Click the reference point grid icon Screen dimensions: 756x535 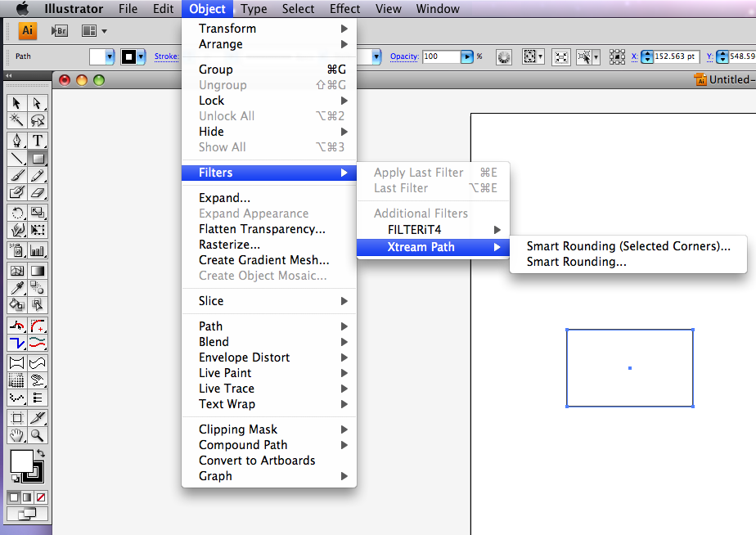(x=617, y=57)
